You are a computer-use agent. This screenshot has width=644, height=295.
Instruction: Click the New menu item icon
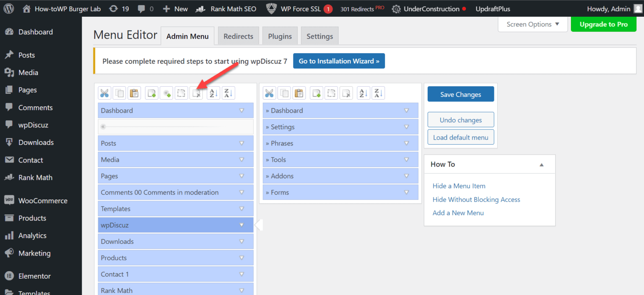[151, 93]
